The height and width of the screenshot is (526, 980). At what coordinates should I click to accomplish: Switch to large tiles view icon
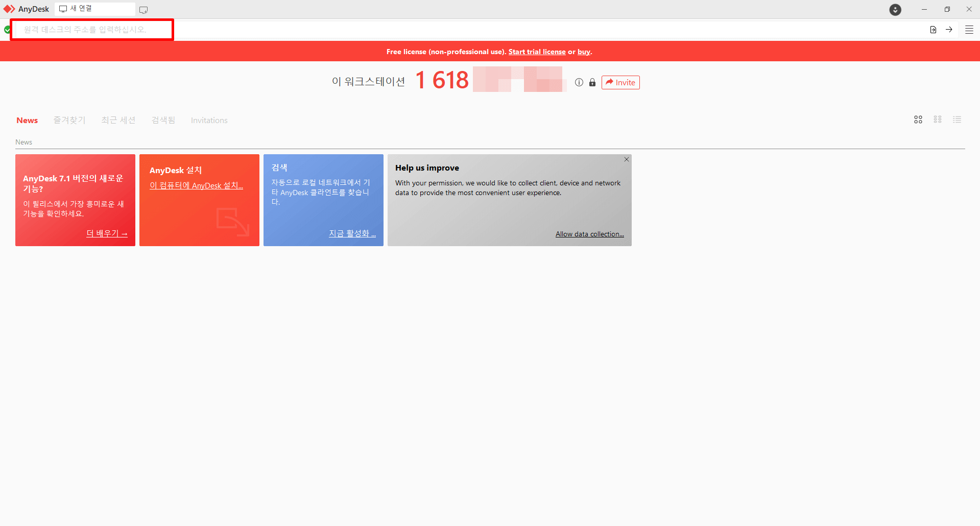918,119
